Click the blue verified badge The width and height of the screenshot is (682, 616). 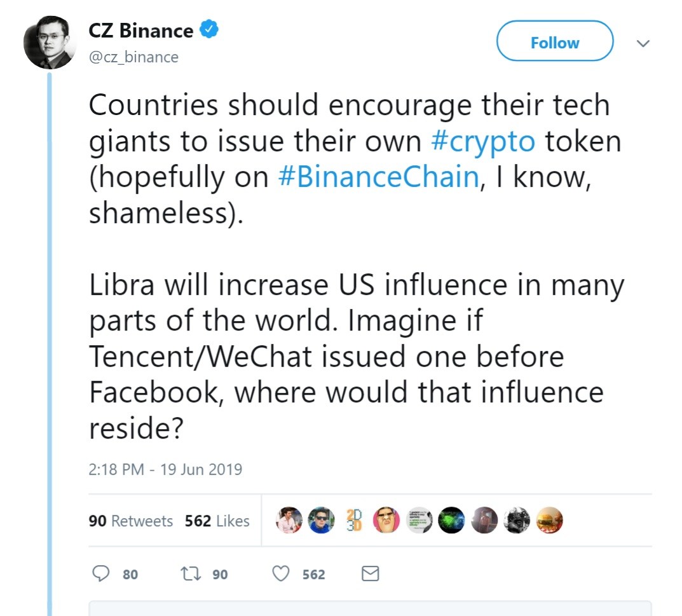pos(210,30)
